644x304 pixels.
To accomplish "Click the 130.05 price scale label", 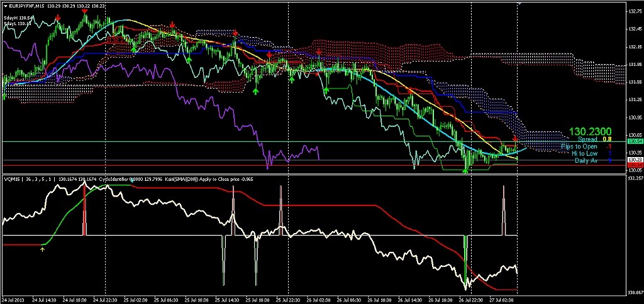I will click(635, 170).
